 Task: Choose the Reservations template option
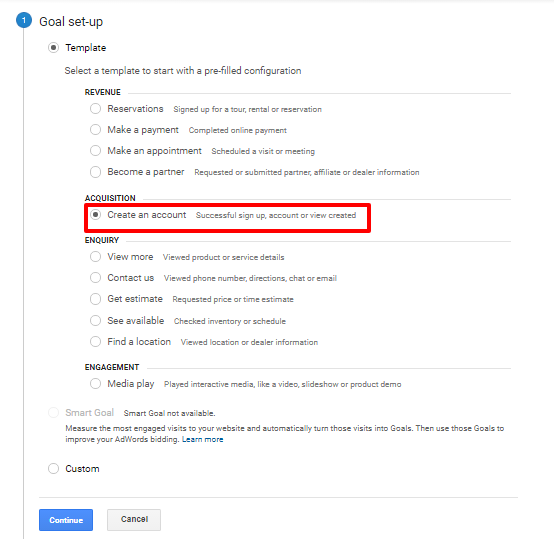pos(95,108)
